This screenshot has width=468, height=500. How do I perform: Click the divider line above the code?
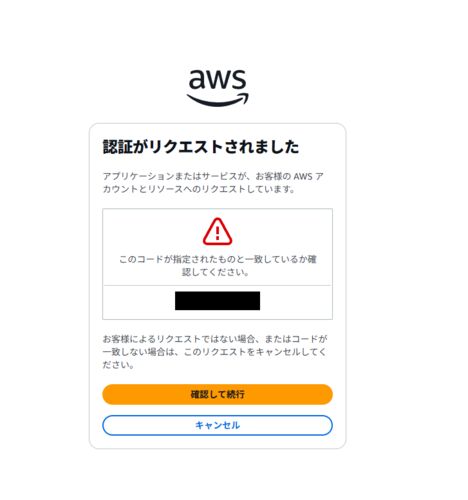tap(217, 285)
